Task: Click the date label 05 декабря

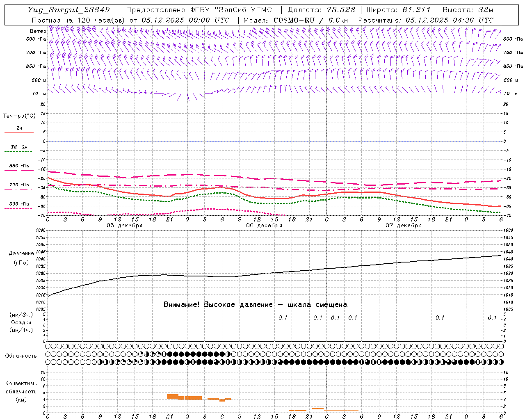Action: tap(124, 226)
